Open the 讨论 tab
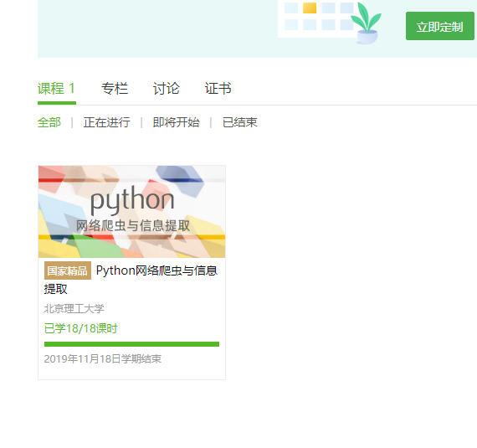 click(x=166, y=89)
